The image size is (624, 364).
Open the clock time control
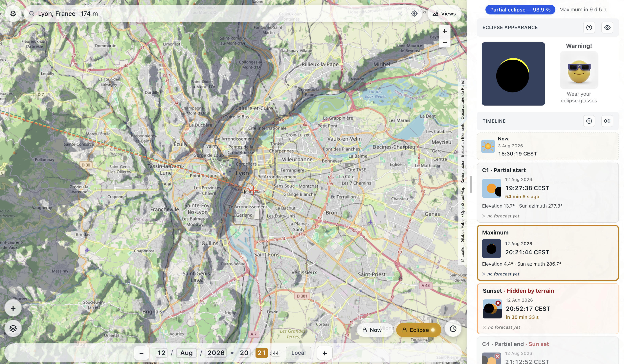click(453, 329)
